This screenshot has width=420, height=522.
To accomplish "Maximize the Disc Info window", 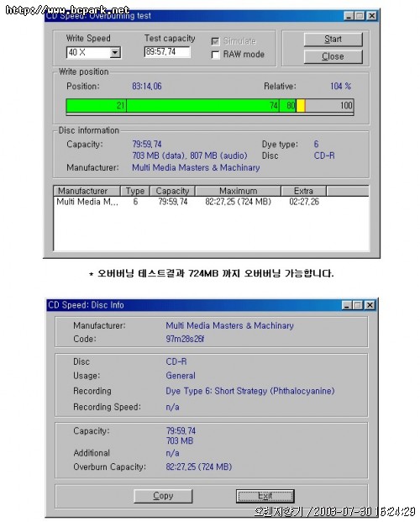I will 358,305.
